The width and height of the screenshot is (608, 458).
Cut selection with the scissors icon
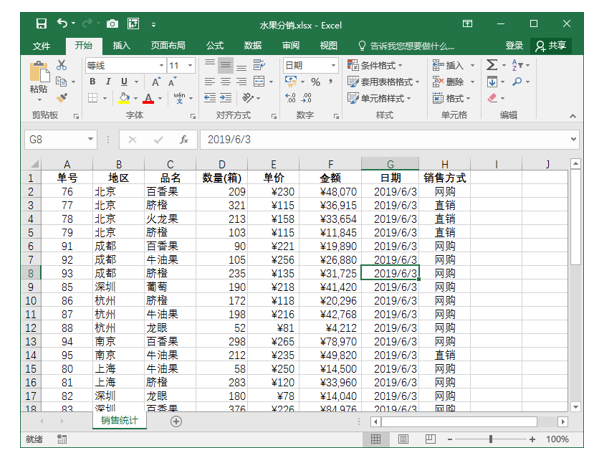click(62, 65)
